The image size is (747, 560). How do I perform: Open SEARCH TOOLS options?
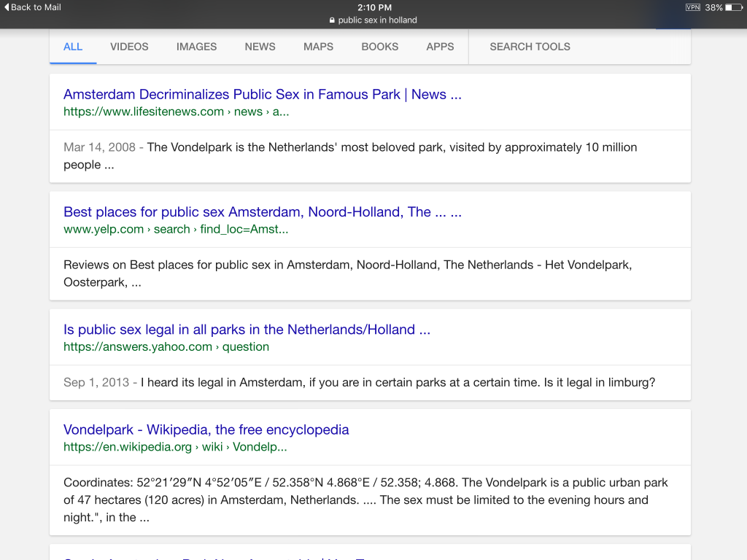(x=530, y=47)
